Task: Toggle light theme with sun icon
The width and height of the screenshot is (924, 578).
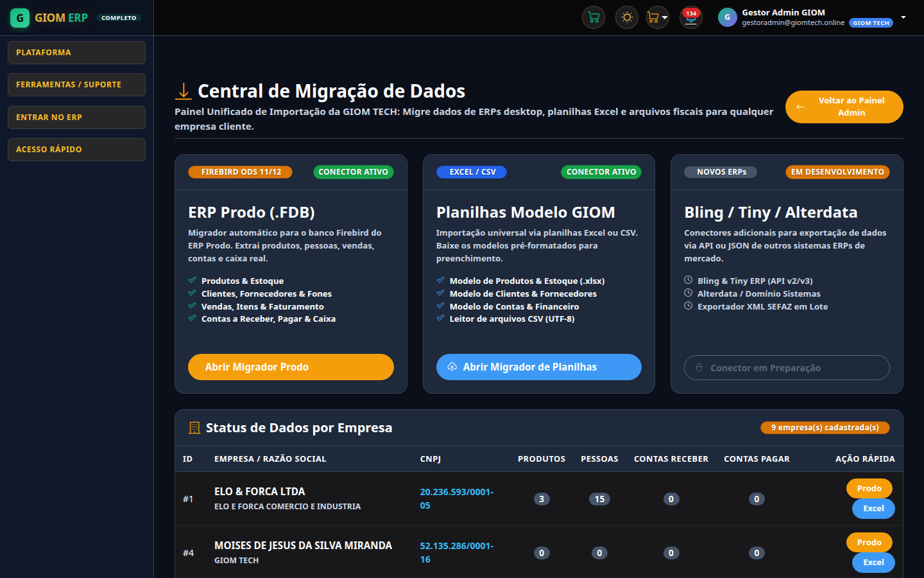Action: click(x=627, y=17)
